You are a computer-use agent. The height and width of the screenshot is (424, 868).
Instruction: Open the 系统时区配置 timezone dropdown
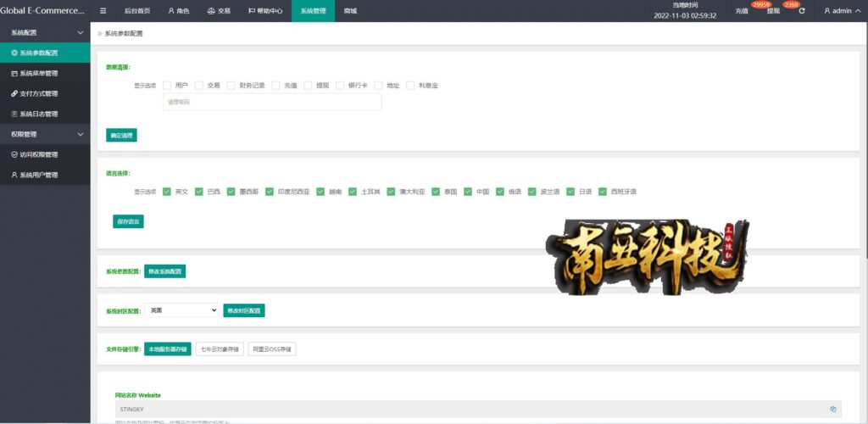pyautogui.click(x=181, y=310)
